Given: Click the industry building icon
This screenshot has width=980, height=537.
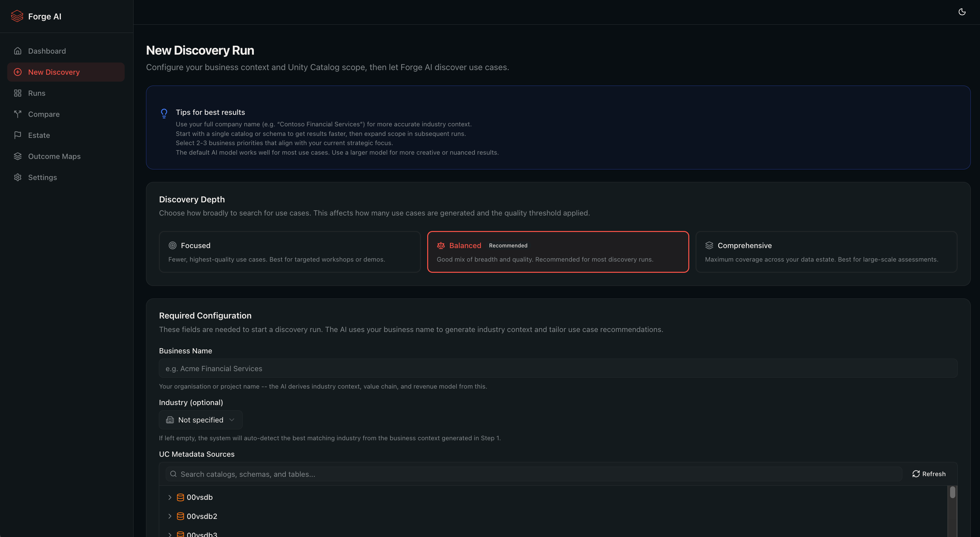Looking at the screenshot, I should 170,420.
